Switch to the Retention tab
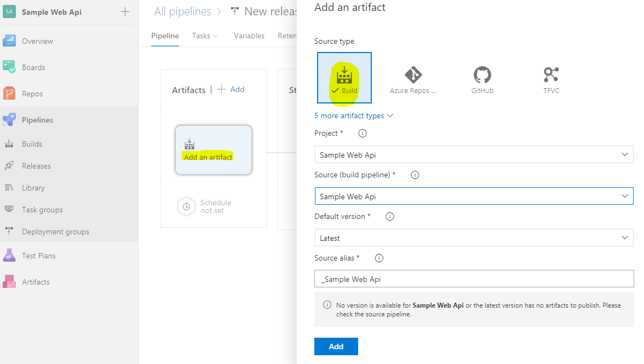 (287, 36)
